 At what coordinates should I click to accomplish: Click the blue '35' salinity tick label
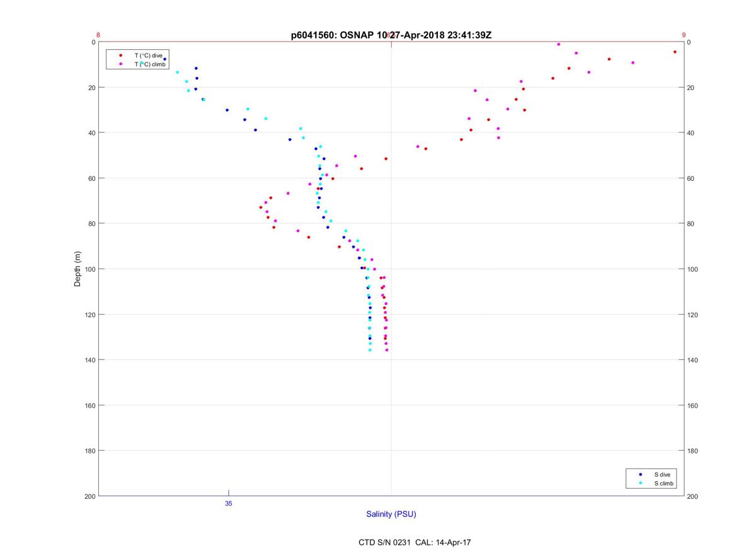click(x=228, y=503)
